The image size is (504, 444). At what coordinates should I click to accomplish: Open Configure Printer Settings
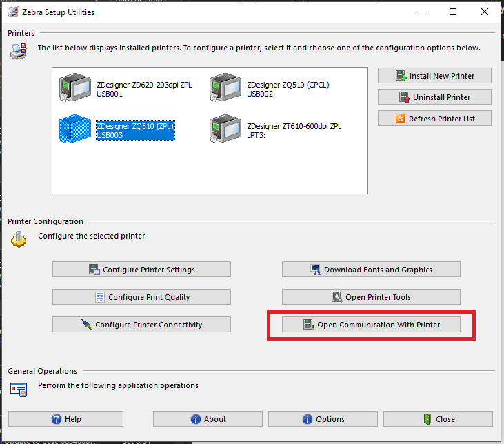tap(141, 270)
